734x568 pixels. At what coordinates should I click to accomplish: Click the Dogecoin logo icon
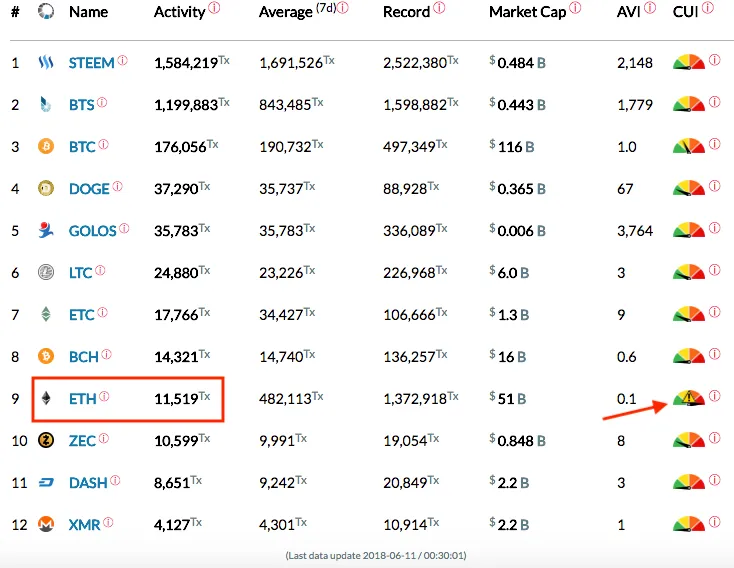[x=46, y=188]
